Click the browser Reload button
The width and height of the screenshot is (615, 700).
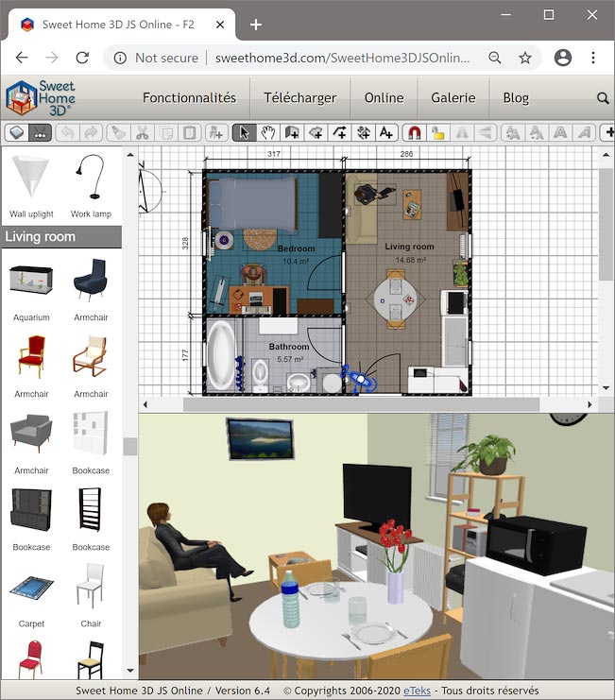coord(82,58)
